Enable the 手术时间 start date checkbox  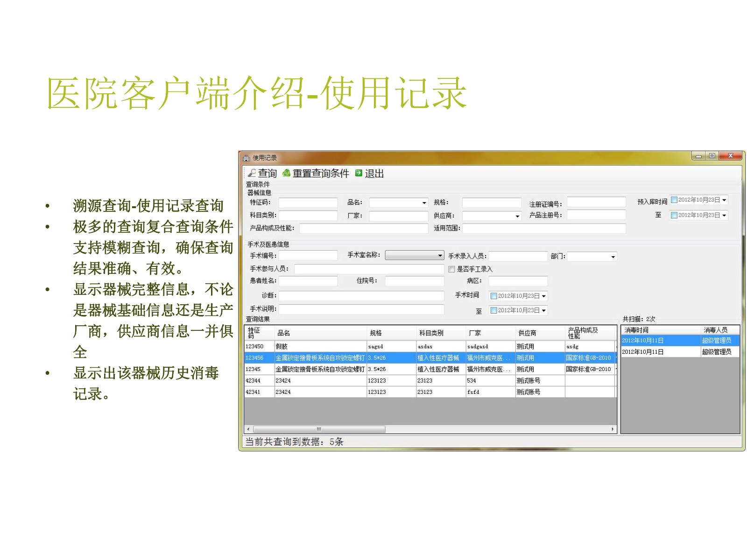pyautogui.click(x=493, y=296)
